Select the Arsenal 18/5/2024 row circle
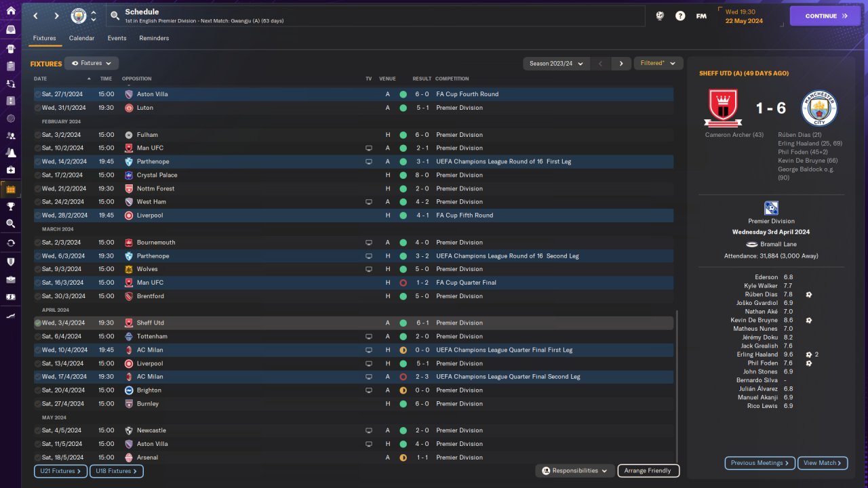The width and height of the screenshot is (868, 488). pyautogui.click(x=37, y=457)
